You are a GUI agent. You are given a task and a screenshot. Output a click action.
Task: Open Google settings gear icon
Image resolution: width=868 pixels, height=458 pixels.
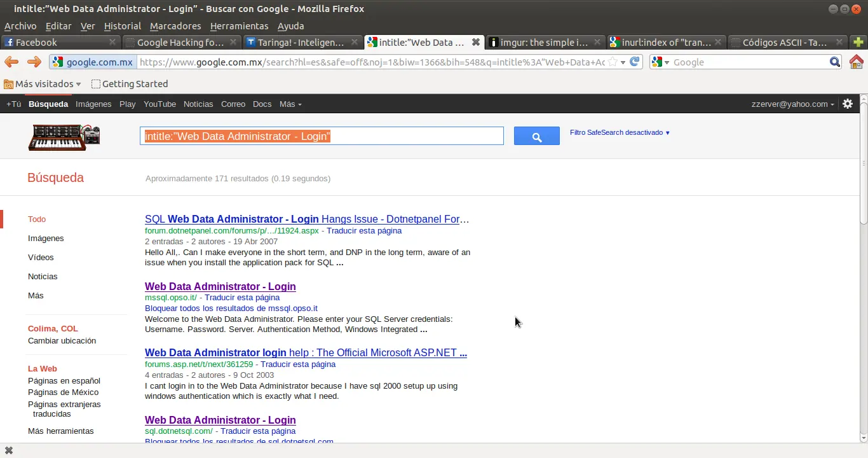848,104
